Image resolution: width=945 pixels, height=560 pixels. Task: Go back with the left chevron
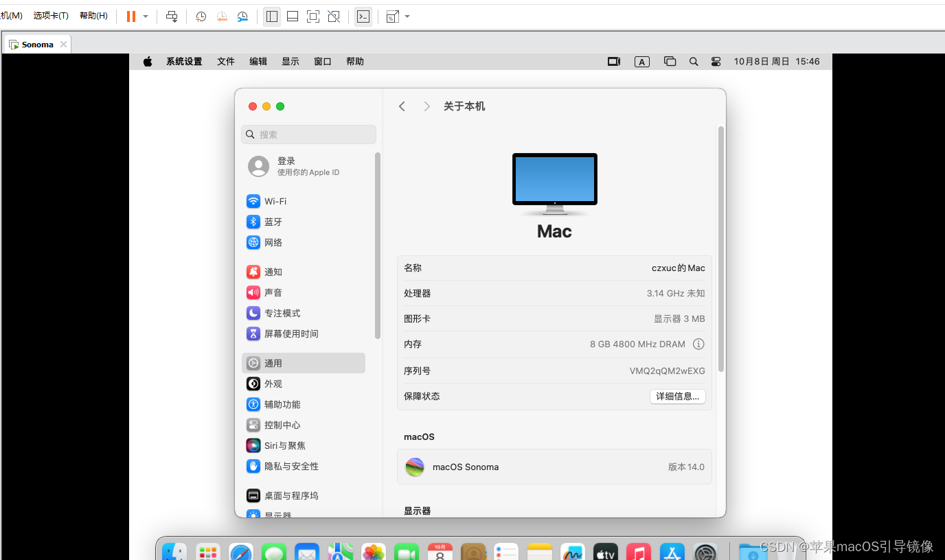pos(402,106)
